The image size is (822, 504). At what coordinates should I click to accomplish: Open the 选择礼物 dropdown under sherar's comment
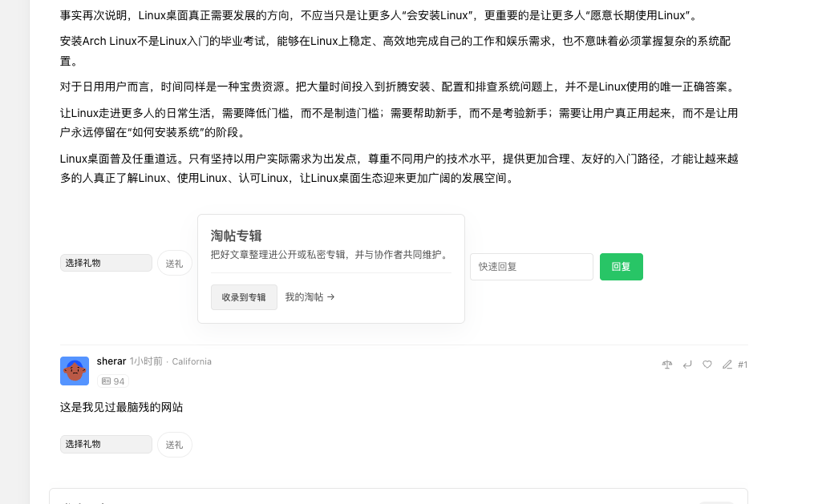coord(106,444)
